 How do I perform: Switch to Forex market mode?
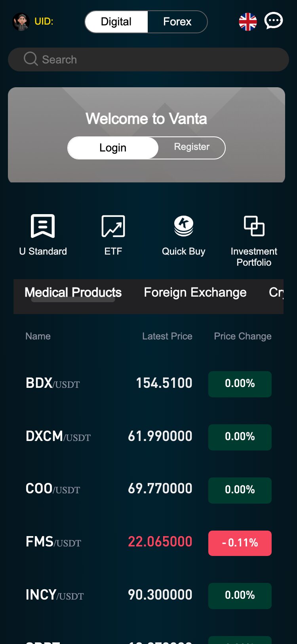coord(177,22)
